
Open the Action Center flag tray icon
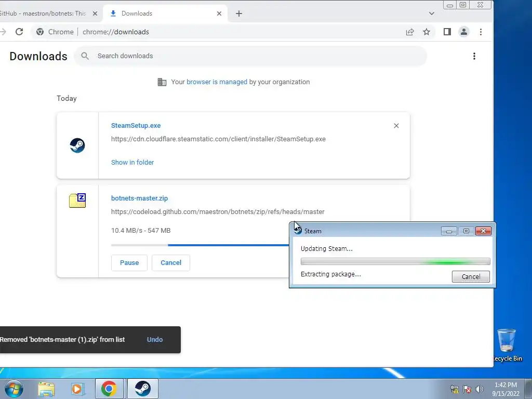(467, 389)
